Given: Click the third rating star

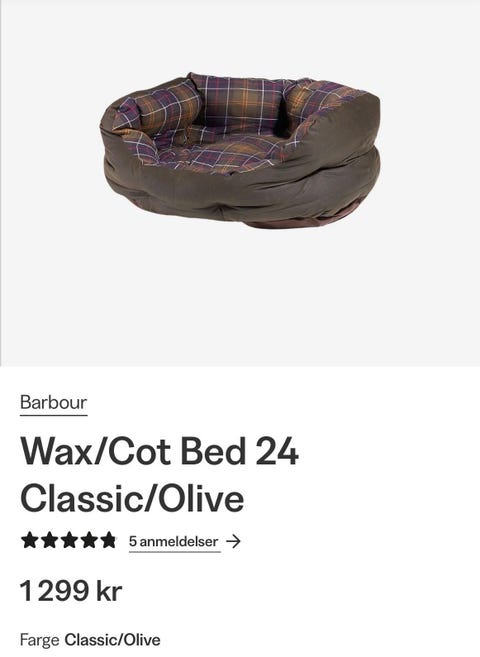Looking at the screenshot, I should 69,540.
